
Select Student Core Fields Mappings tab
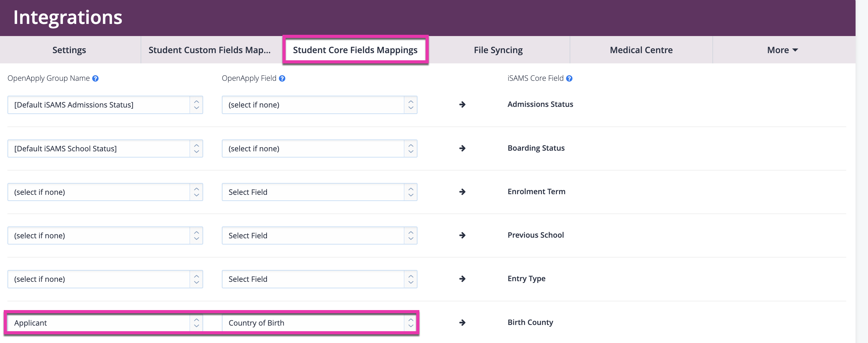click(355, 50)
